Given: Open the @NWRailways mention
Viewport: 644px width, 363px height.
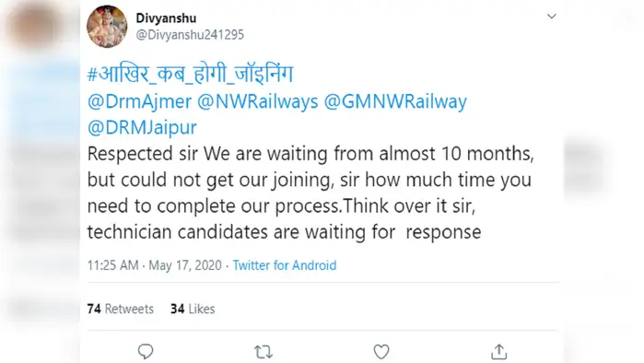Looking at the screenshot, I should click(258, 101).
